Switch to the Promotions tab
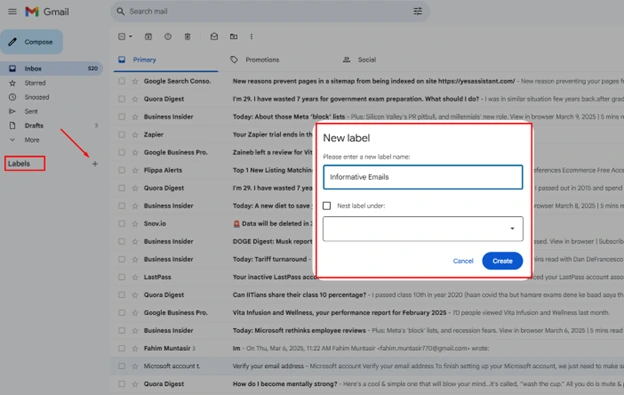 tap(255, 60)
